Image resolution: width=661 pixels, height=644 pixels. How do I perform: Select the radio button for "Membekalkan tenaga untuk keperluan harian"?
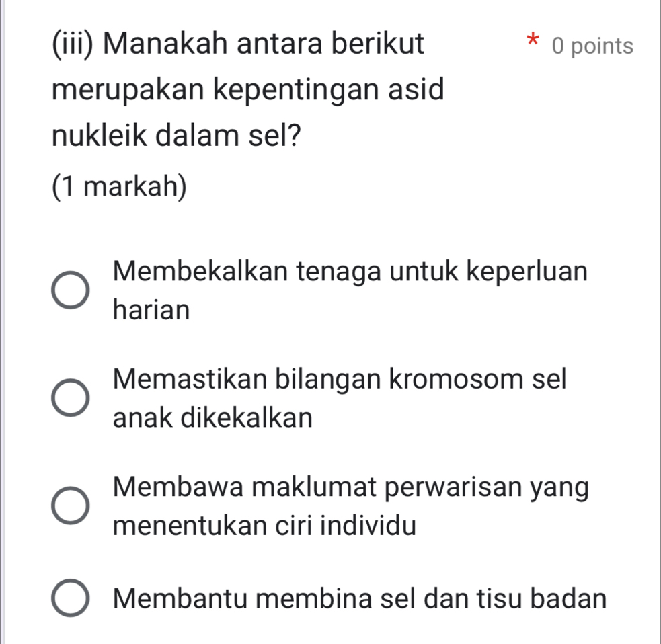tap(71, 291)
